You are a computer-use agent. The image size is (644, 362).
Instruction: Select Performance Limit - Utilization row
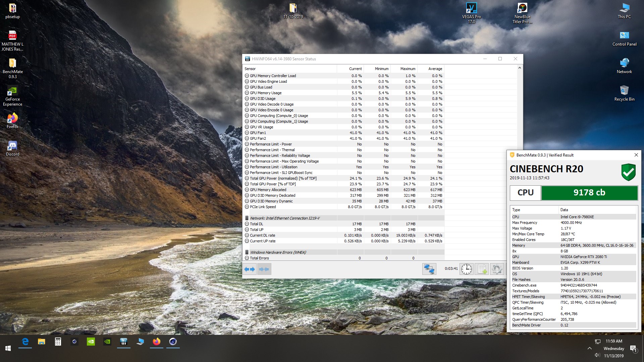pyautogui.click(x=344, y=167)
